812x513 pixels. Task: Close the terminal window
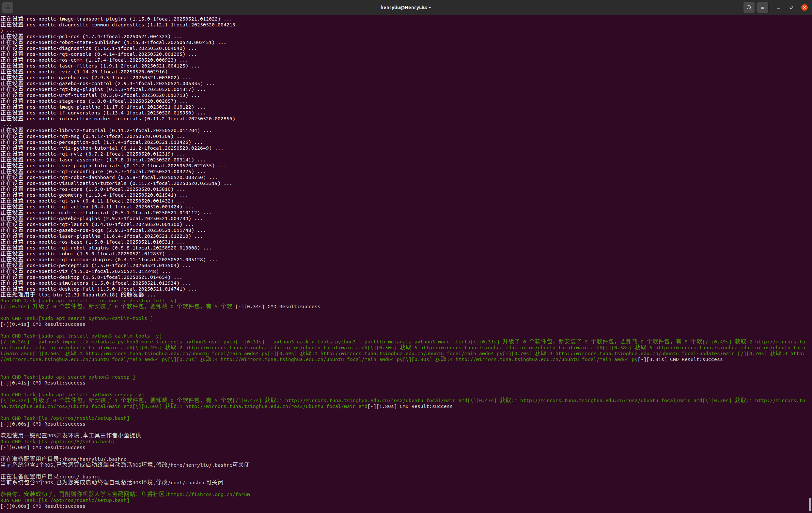804,8
